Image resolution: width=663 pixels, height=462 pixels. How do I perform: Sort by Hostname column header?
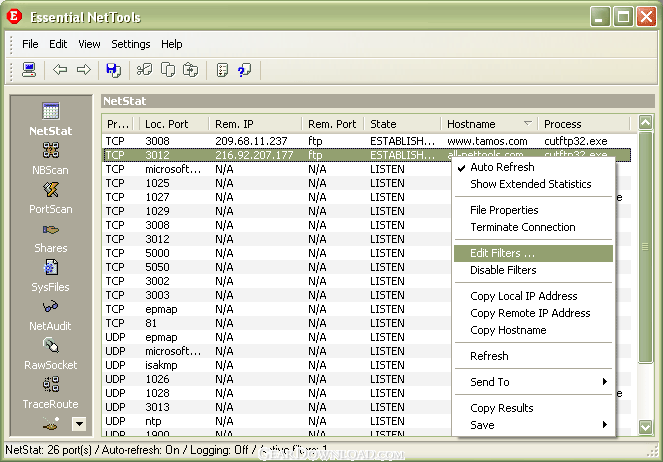(489, 124)
